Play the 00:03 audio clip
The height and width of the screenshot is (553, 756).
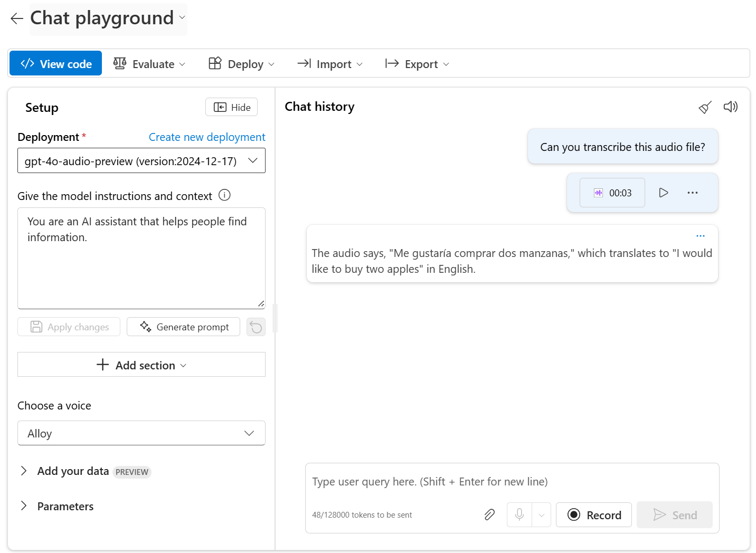click(x=664, y=193)
